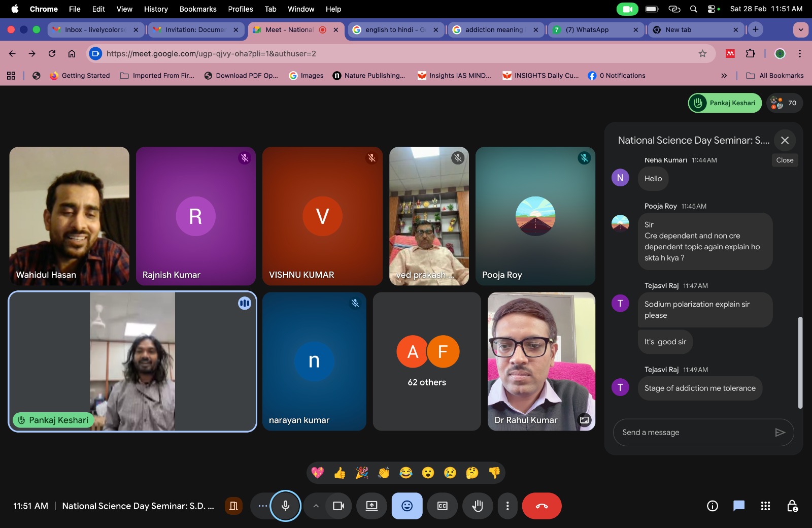Click the Send a message field

pos(693,433)
